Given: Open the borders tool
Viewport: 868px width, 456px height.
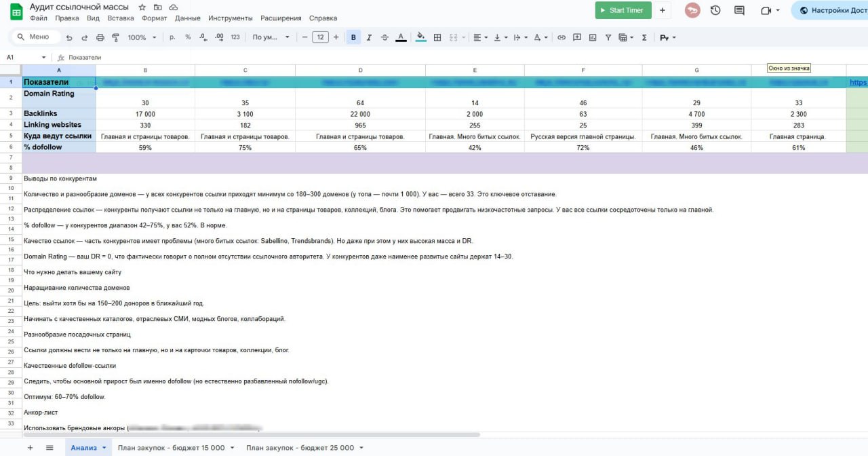Looking at the screenshot, I should click(437, 37).
